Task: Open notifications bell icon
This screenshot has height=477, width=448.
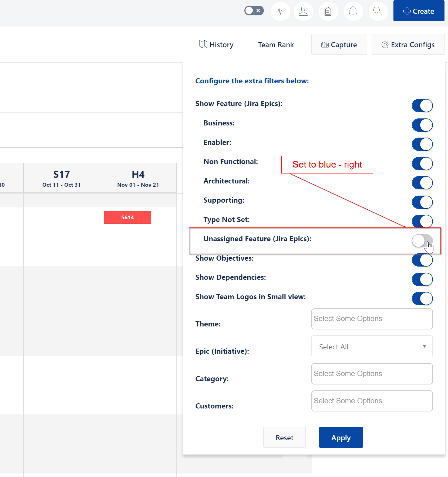Action: click(x=353, y=11)
